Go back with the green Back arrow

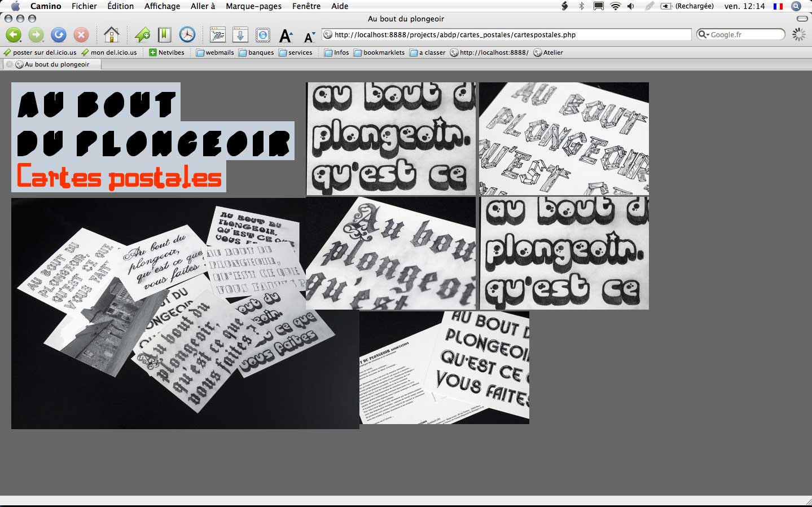point(13,35)
